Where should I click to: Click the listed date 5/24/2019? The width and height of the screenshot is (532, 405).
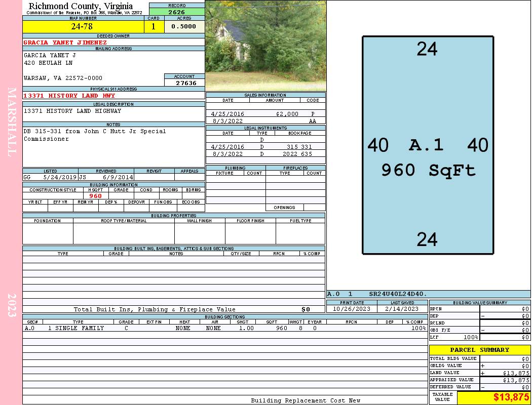60,178
